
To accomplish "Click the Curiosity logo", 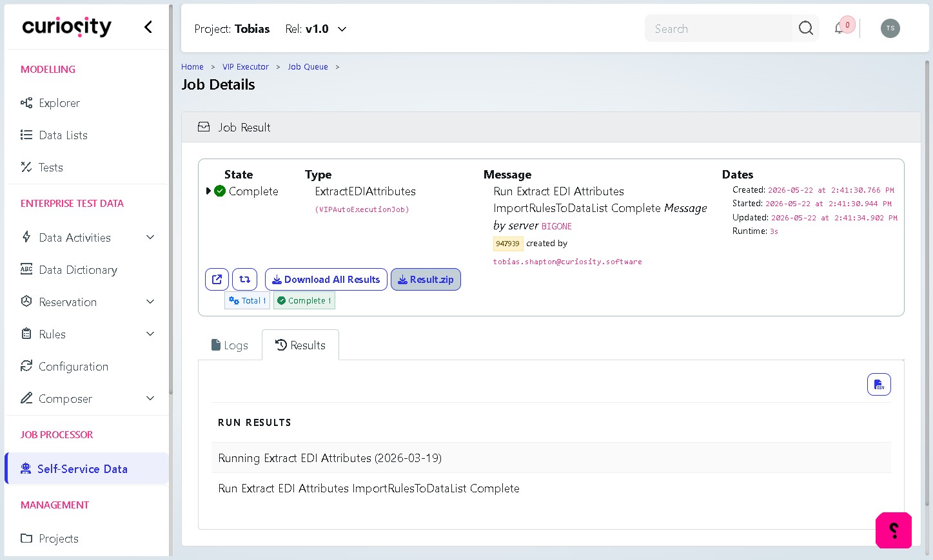I will [66, 26].
